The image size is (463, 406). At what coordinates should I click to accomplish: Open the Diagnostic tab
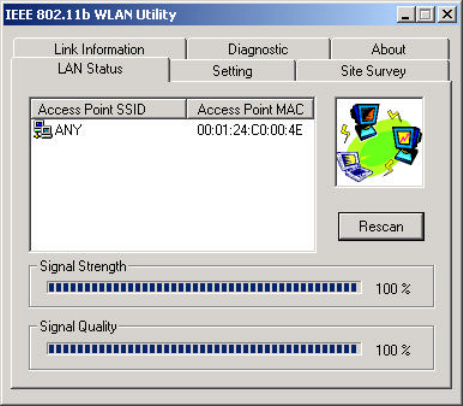coord(258,49)
